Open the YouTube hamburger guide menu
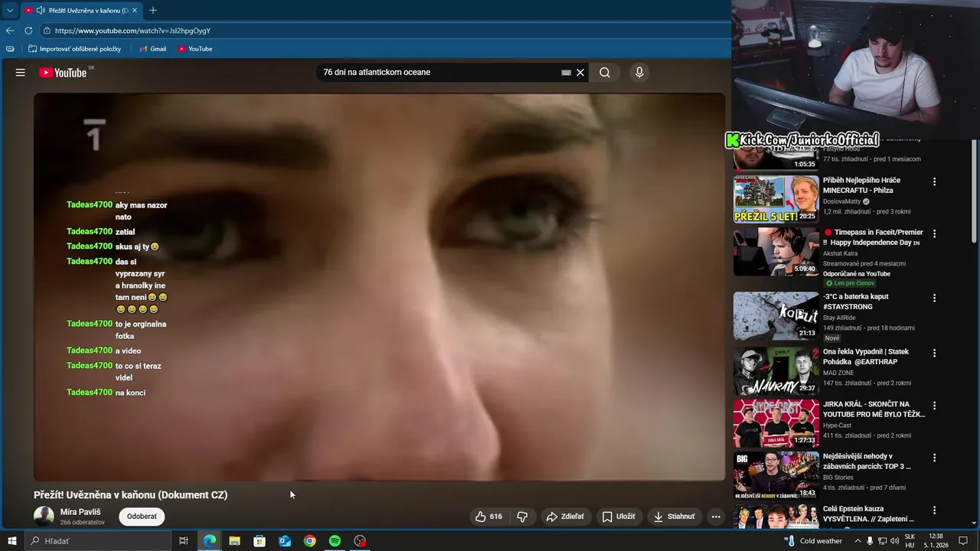The image size is (980, 551). click(21, 72)
